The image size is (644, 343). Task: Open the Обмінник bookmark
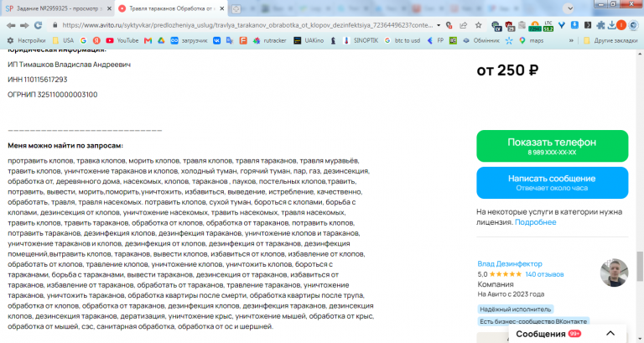pos(481,40)
